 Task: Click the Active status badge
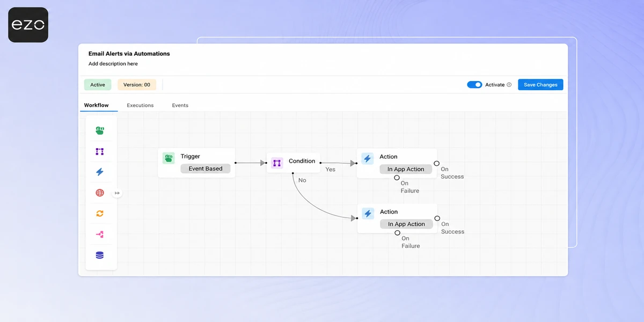(98, 85)
